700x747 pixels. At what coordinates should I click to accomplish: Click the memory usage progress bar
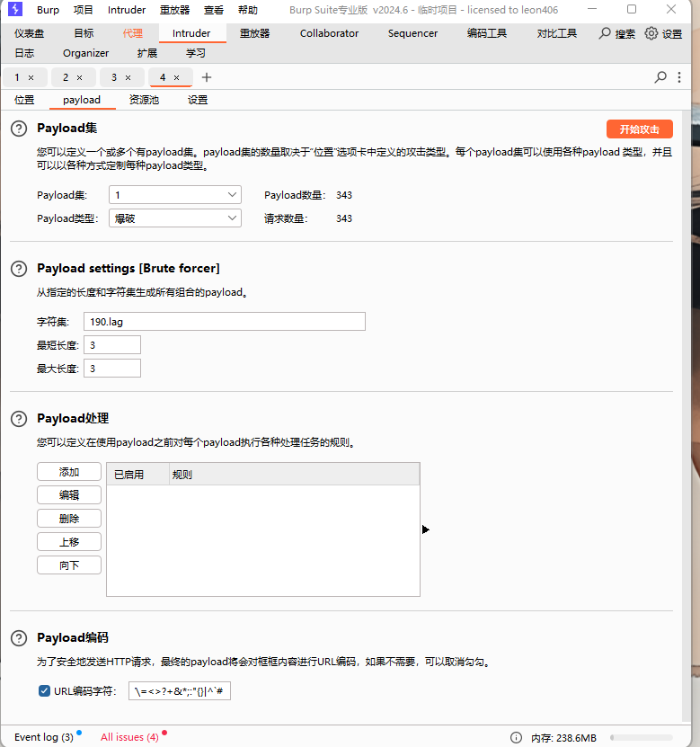click(641, 737)
